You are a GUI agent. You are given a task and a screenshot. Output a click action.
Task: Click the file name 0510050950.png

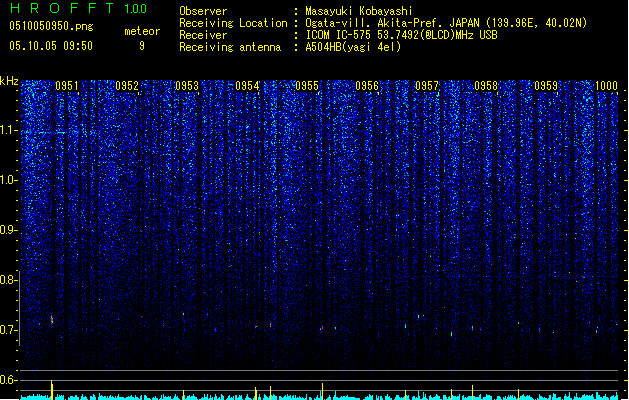coord(51,26)
